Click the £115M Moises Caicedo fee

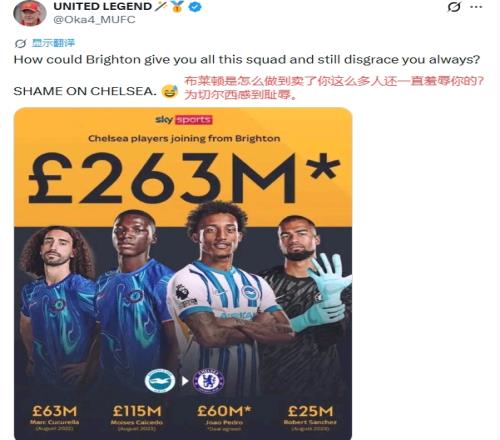pos(137,411)
